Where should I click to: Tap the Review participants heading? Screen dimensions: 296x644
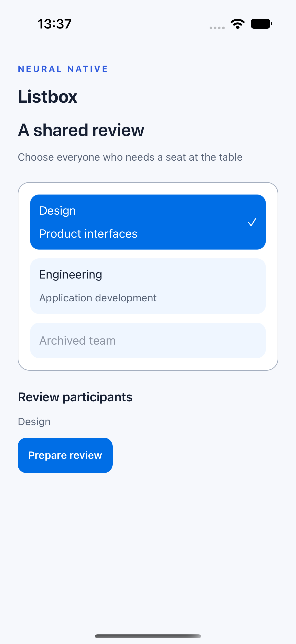75,397
